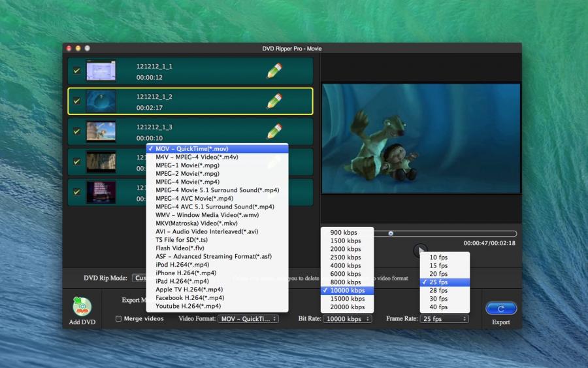Set frame rate to 28 fps

[445, 290]
